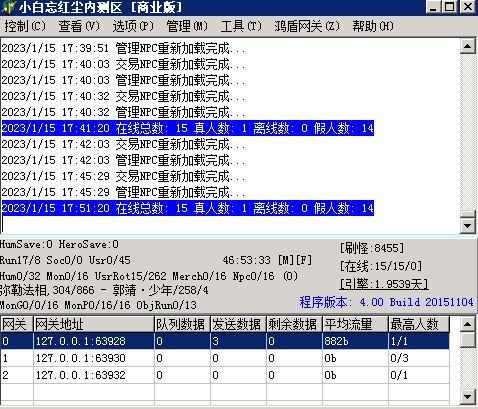Viewport: 478px width, 409px height.
Task: Click gateway table scroll down arrow
Action: point(467,396)
